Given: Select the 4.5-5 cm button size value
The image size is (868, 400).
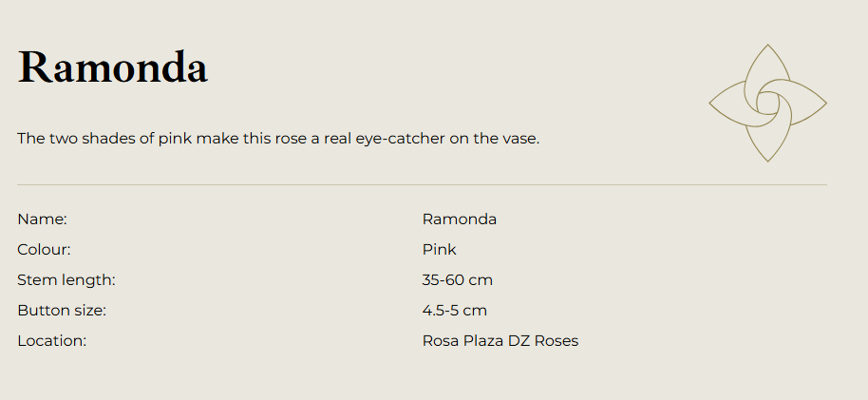Looking at the screenshot, I should pos(455,311).
